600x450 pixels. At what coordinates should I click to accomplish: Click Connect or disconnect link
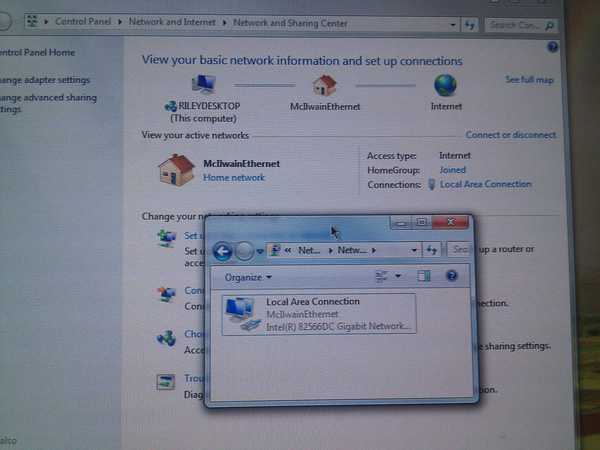(x=511, y=135)
